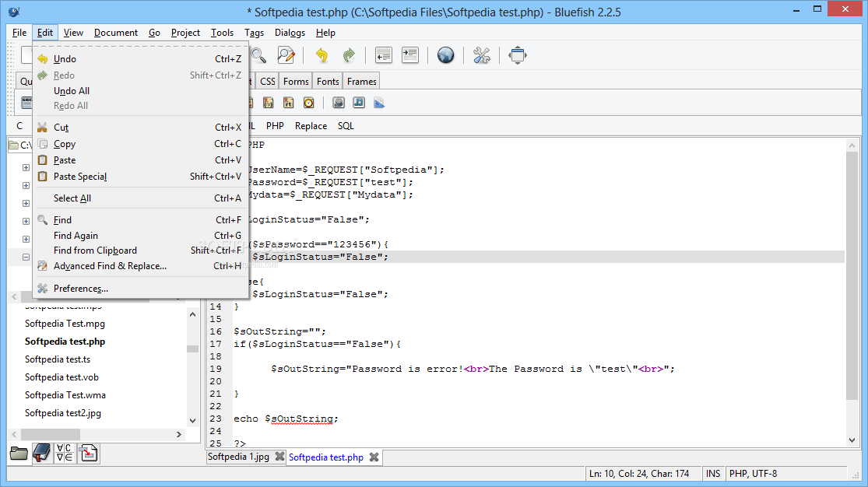Open the Replace custom menu
This screenshot has height=487, width=868.
click(x=311, y=126)
